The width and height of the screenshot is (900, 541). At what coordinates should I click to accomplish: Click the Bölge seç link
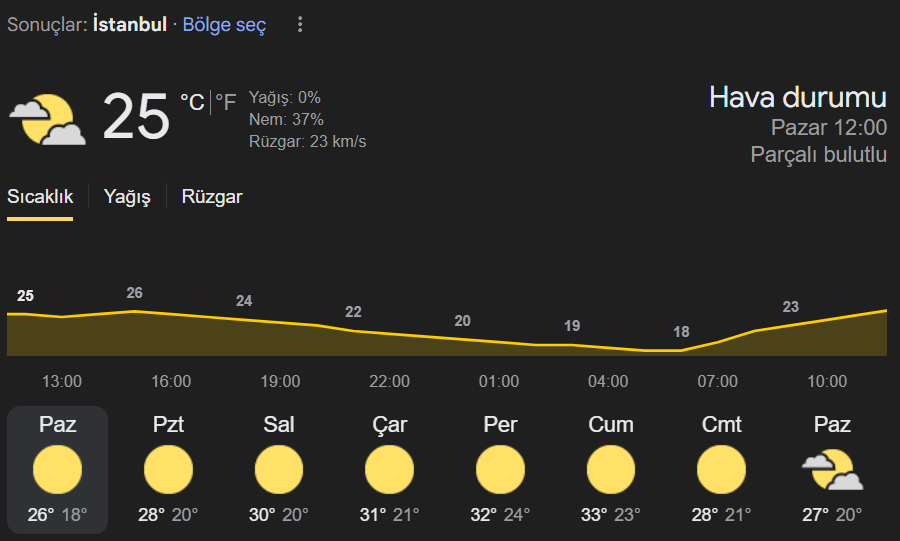(x=224, y=25)
